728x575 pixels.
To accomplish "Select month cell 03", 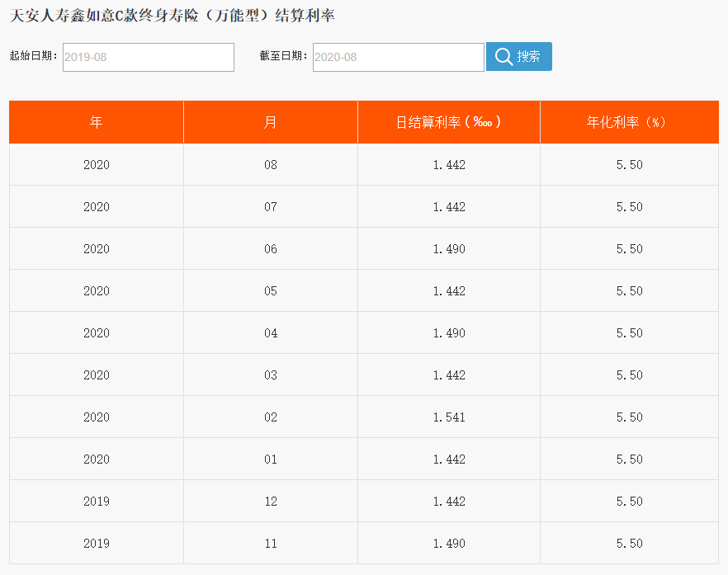I will point(271,375).
